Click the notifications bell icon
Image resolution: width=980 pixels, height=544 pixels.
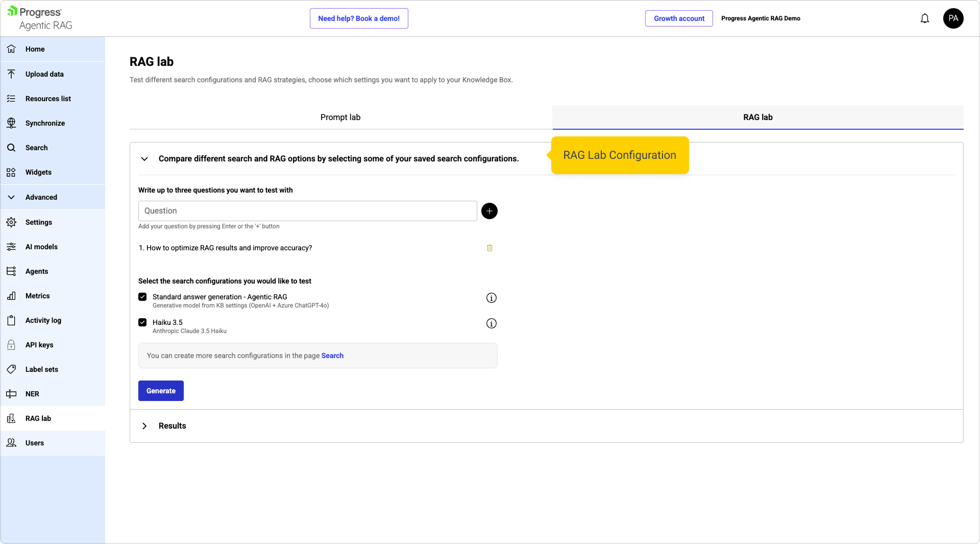click(x=924, y=19)
